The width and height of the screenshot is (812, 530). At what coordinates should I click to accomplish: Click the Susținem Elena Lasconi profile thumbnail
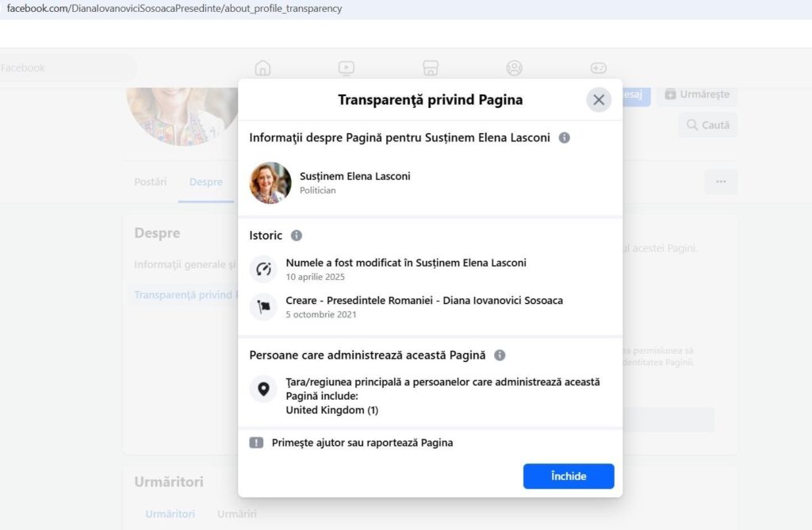[x=270, y=183]
